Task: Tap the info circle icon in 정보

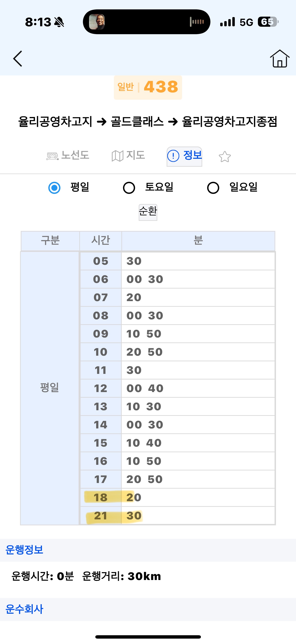Action: tap(173, 156)
